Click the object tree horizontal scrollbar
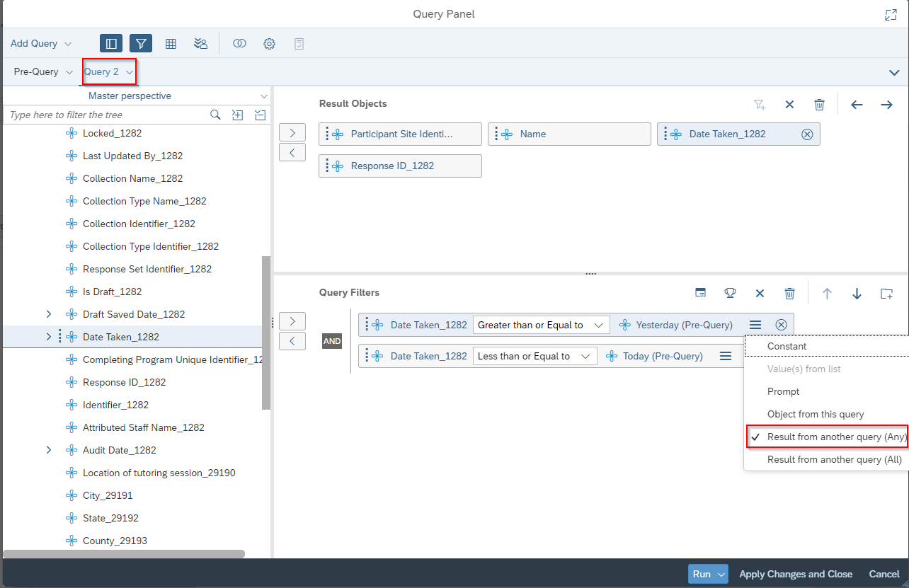Viewport: 909px width, 588px height. [124, 554]
